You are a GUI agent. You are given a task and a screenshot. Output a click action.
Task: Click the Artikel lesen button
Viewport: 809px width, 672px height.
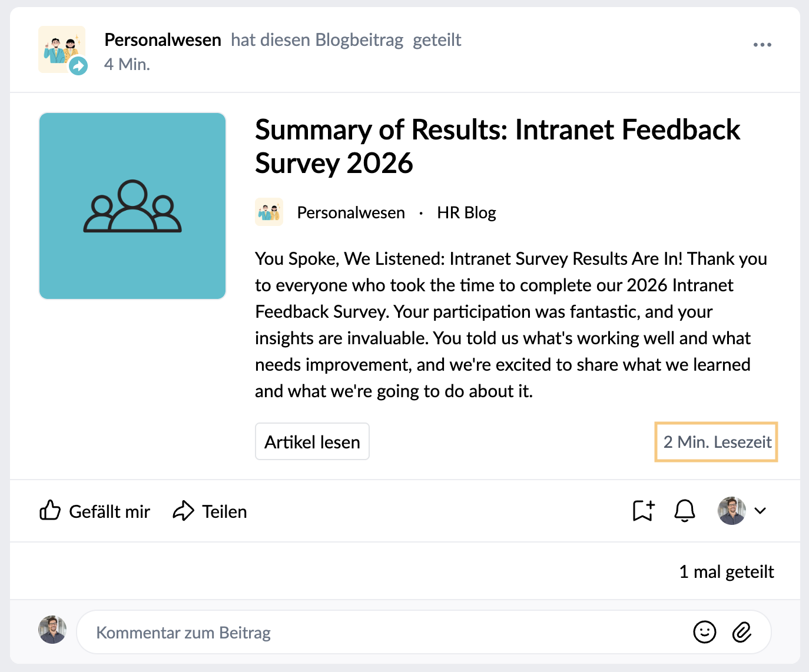(312, 441)
